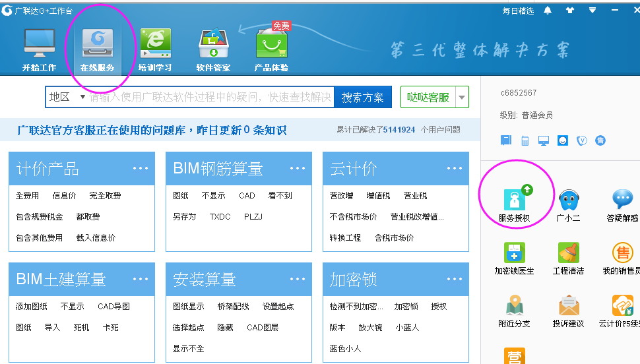The image size is (640, 364).
Task: Open the 加密锁医生 icon
Action: tap(514, 253)
